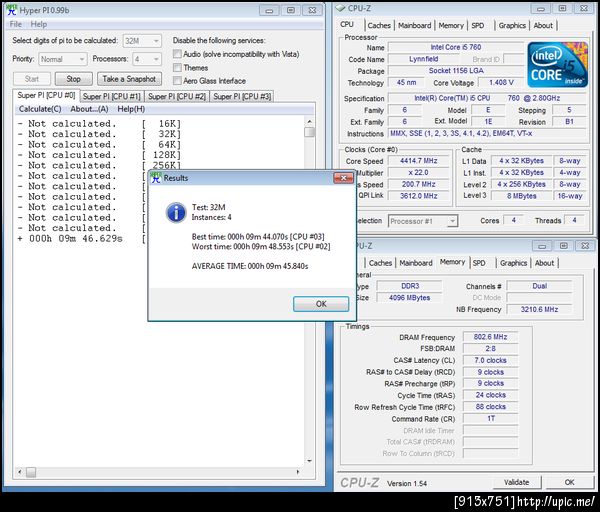Minimize the upper CPU-Z window
The width and height of the screenshot is (600, 512).
541,8
